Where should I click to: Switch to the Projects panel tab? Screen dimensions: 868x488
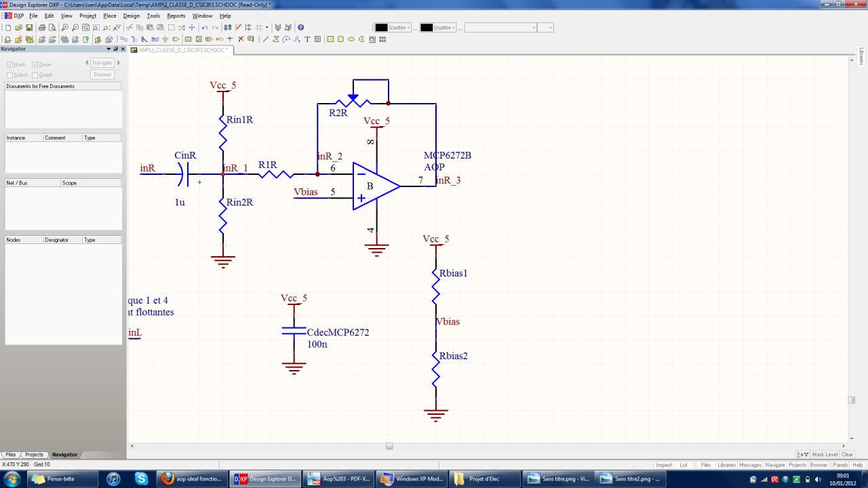pyautogui.click(x=34, y=455)
